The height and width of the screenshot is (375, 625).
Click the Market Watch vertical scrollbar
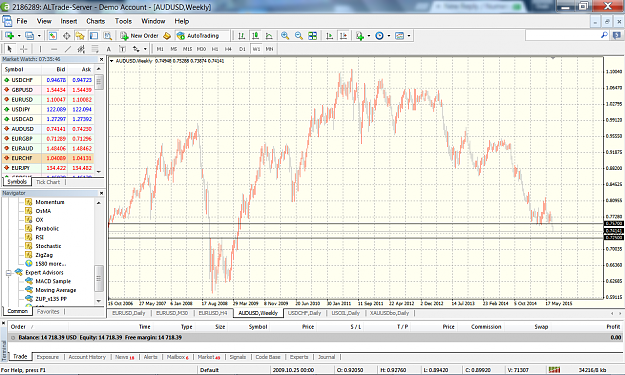[99, 120]
